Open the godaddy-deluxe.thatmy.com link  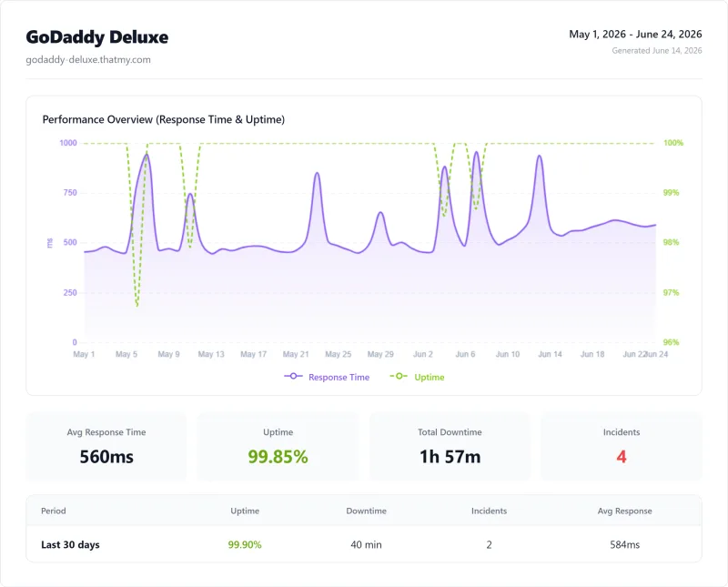88,60
